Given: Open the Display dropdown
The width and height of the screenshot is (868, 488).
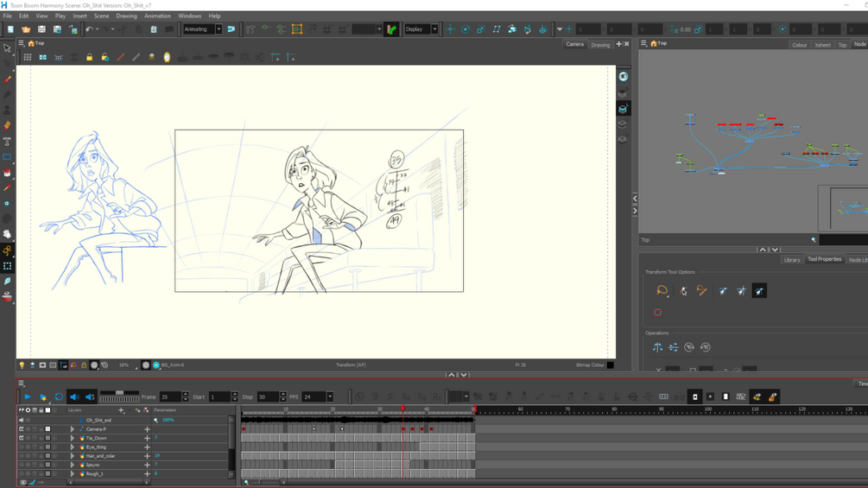Looking at the screenshot, I should tap(434, 29).
